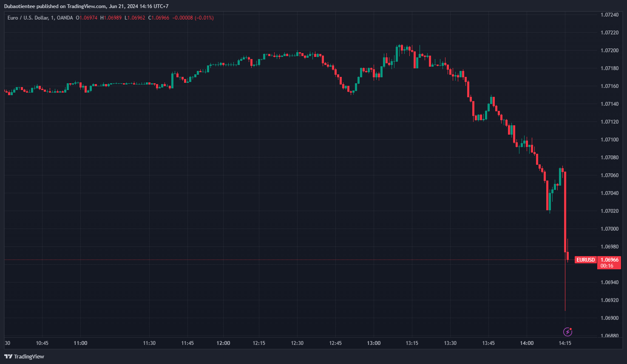The width and height of the screenshot is (627, 364).
Task: Click the open value O1.06974
Action: point(87,18)
